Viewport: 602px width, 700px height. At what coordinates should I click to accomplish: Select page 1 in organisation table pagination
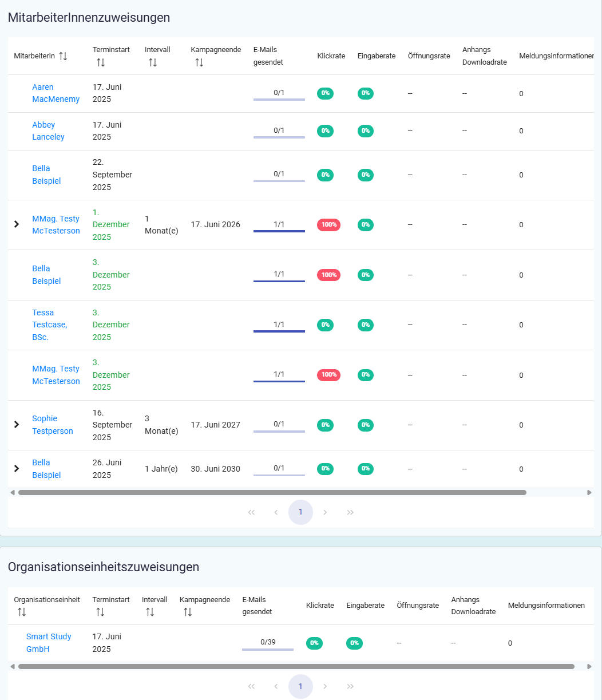(300, 686)
